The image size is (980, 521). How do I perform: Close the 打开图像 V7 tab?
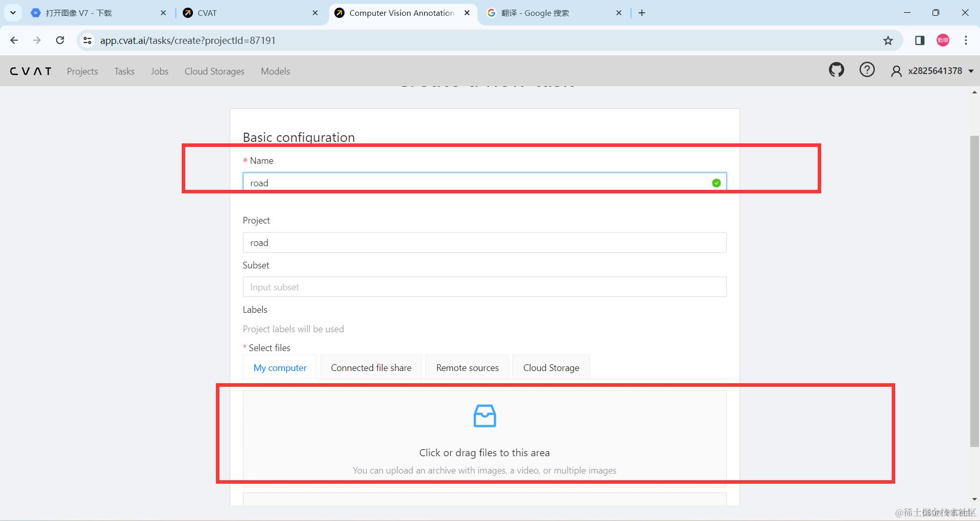pyautogui.click(x=163, y=13)
